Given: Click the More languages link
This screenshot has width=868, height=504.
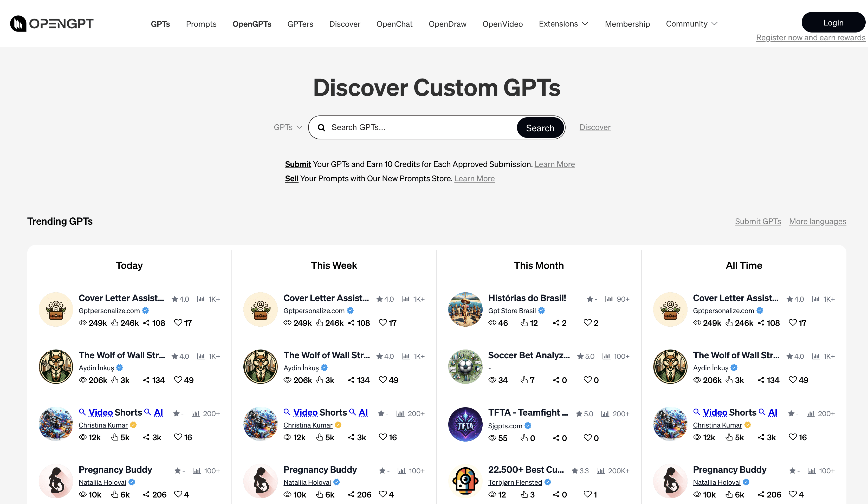Looking at the screenshot, I should 817,221.
